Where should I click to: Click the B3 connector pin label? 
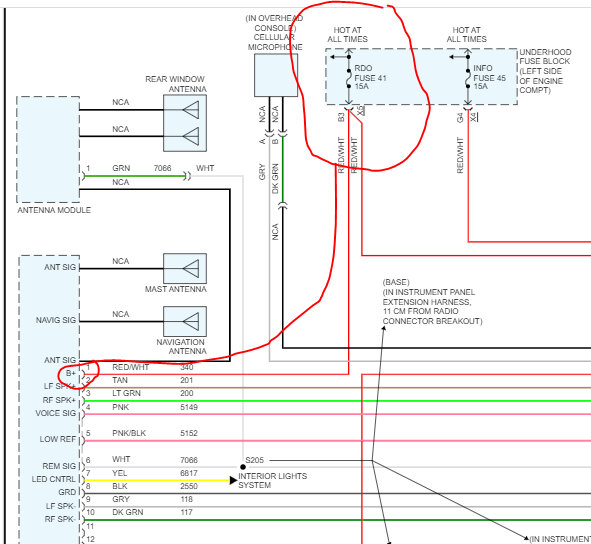pos(341,117)
